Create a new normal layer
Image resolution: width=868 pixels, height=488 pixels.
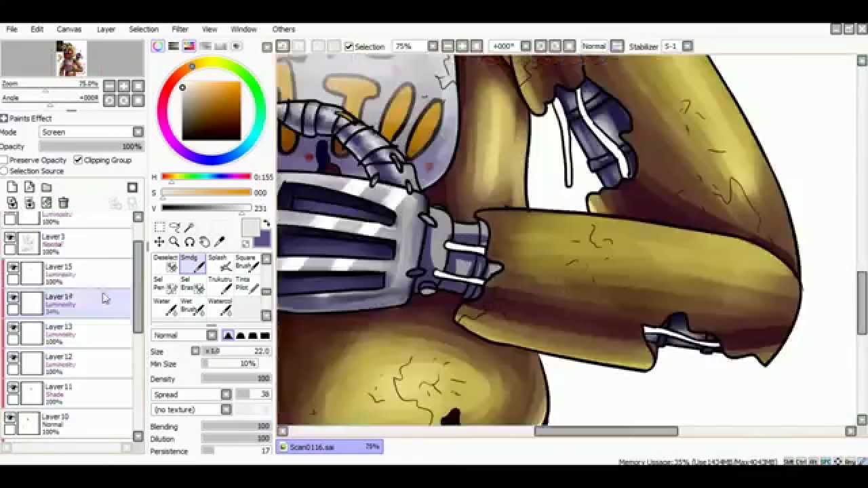12,187
